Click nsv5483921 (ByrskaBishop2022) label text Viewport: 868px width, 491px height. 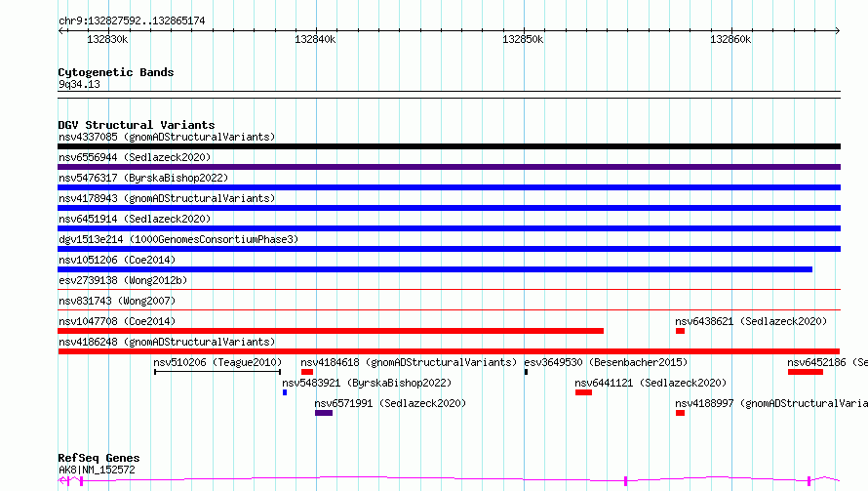point(367,383)
